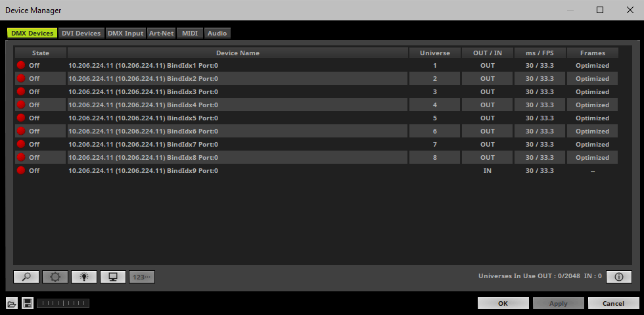
Task: Toggle red state indicator for BindIdx7
Action: click(x=21, y=144)
